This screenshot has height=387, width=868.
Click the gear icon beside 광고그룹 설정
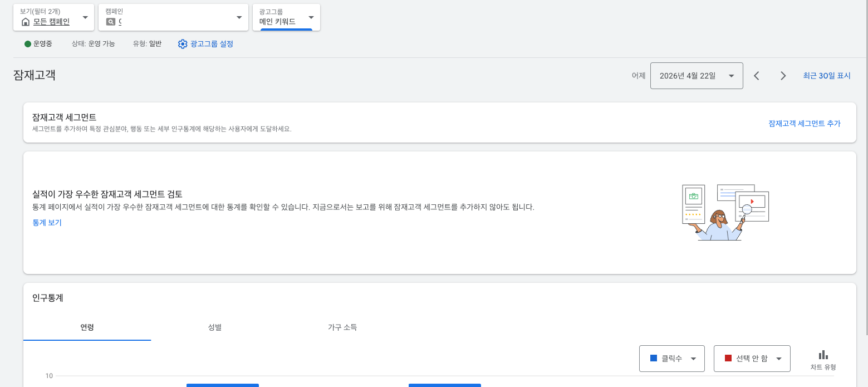[182, 44]
